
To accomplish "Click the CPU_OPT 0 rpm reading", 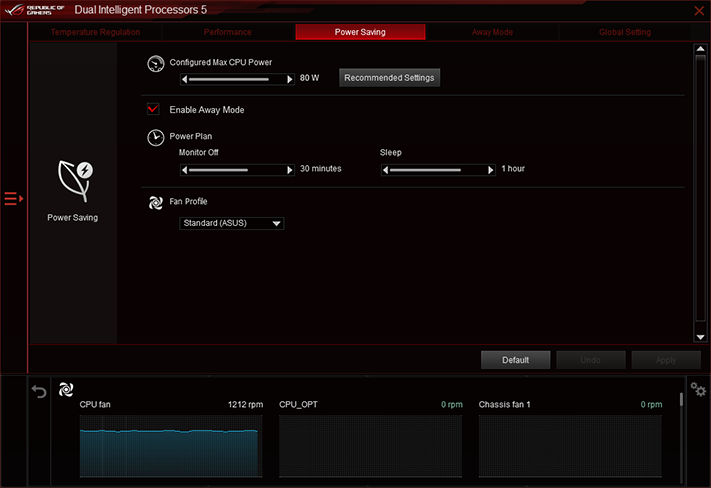I will pos(452,405).
